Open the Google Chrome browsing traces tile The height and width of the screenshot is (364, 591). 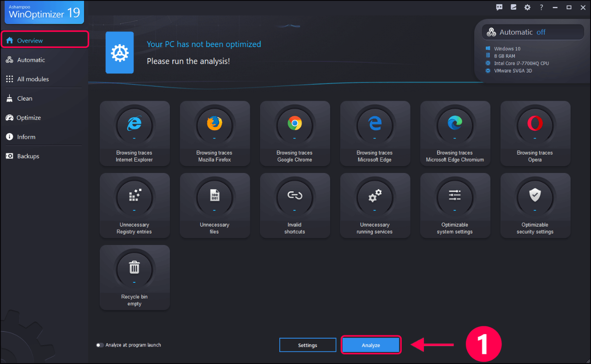click(295, 133)
